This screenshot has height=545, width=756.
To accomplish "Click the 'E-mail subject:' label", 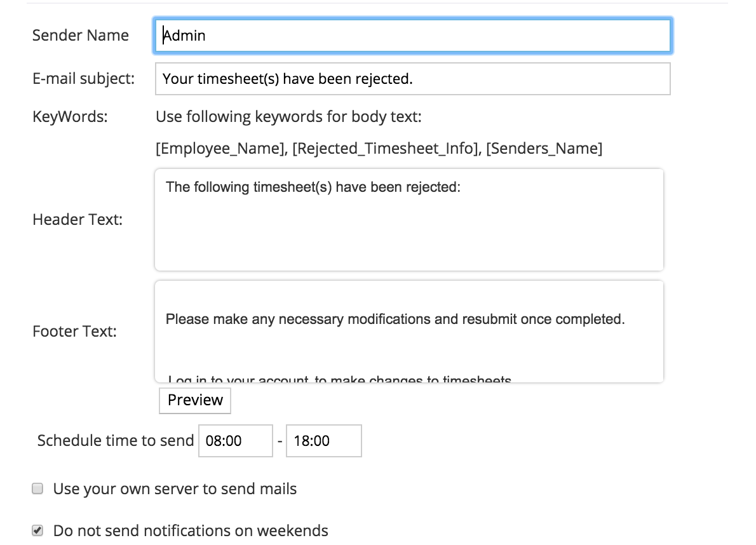I will pyautogui.click(x=83, y=79).
